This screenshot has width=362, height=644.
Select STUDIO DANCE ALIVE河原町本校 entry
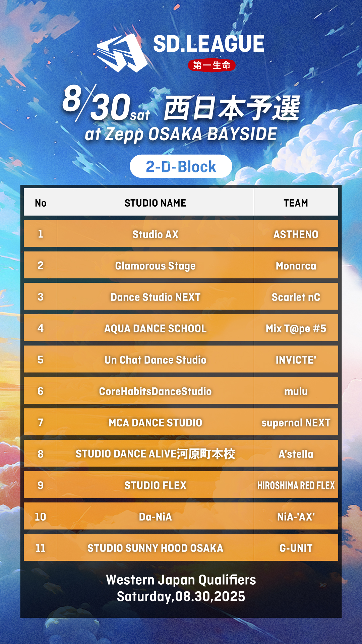pos(155,454)
